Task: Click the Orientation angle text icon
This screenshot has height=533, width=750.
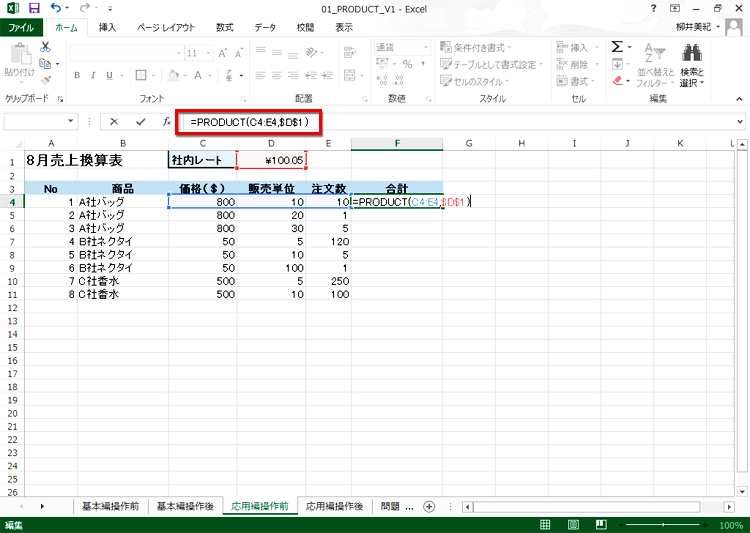Action: 311,52
